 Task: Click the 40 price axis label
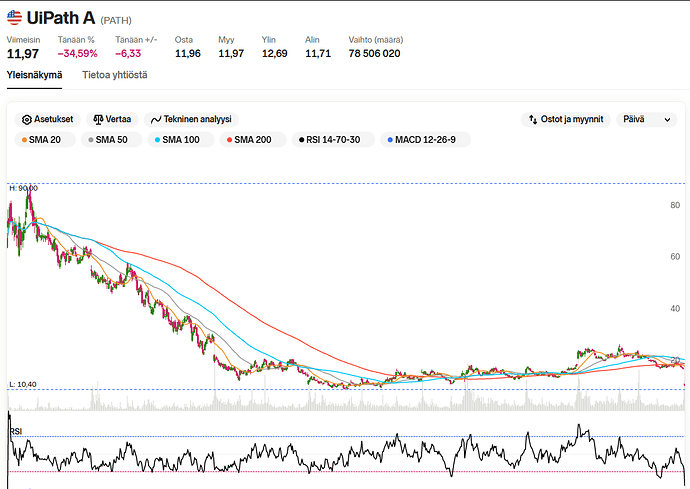675,309
